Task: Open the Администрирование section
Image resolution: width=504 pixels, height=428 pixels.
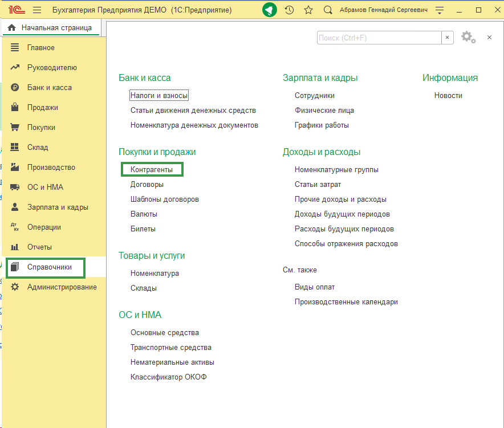Action: pos(62,287)
